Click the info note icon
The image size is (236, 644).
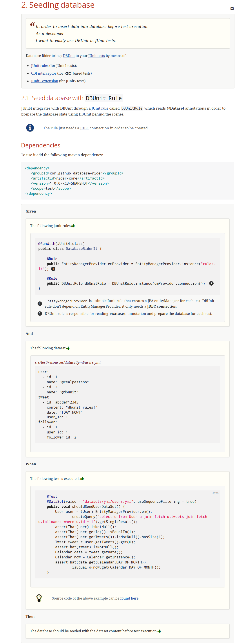(30, 128)
